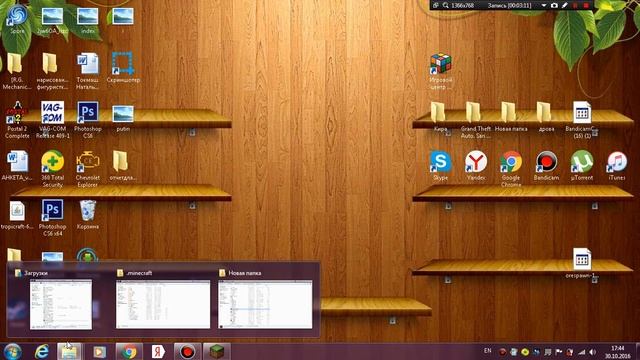Switch to Новая папка window preview thumbnail
Viewport: 640px width, 360px height.
tap(265, 304)
